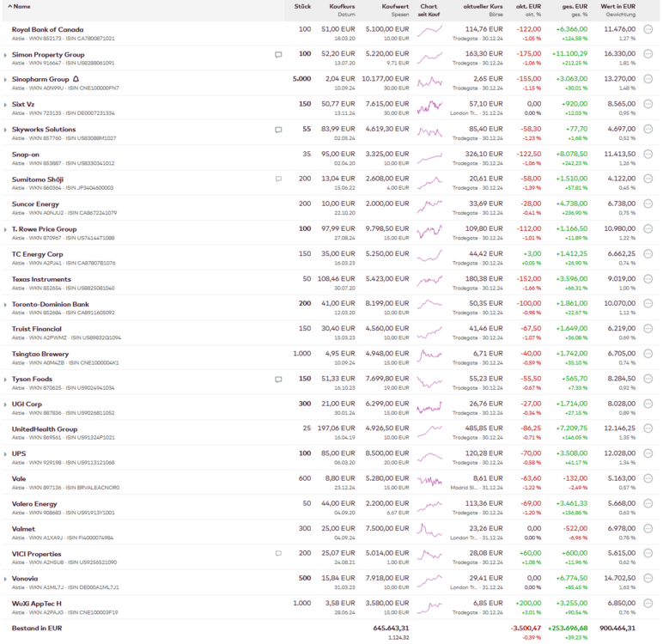Open options menu for Sinopharm Group row
663x644 pixels.
(648, 79)
